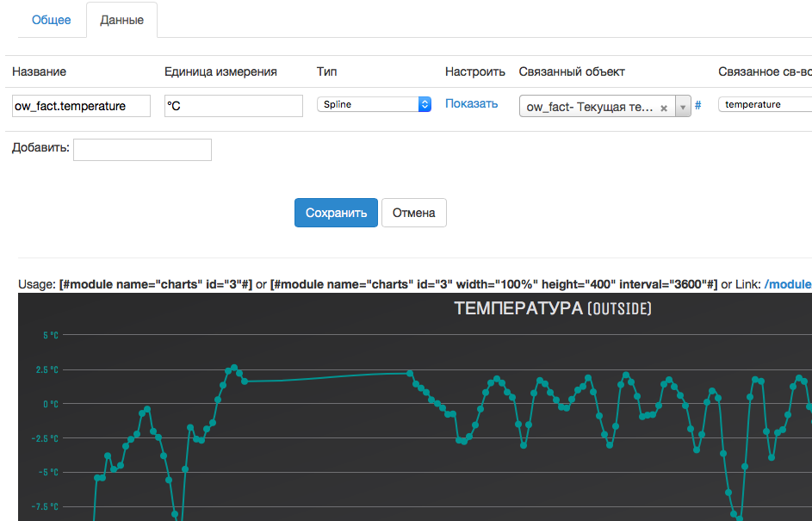Open the Spline chart type dropdown
Screen dimensions: 812x521
point(374,104)
